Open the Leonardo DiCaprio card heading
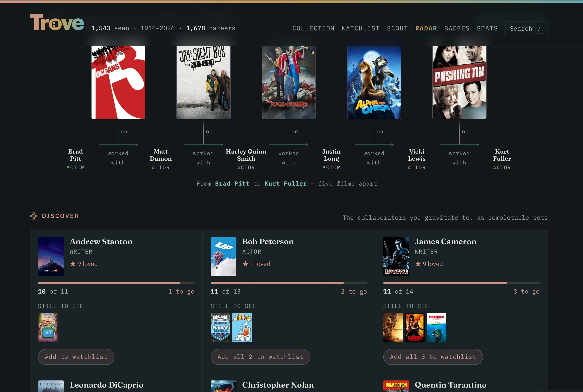583x392 pixels. [x=107, y=385]
